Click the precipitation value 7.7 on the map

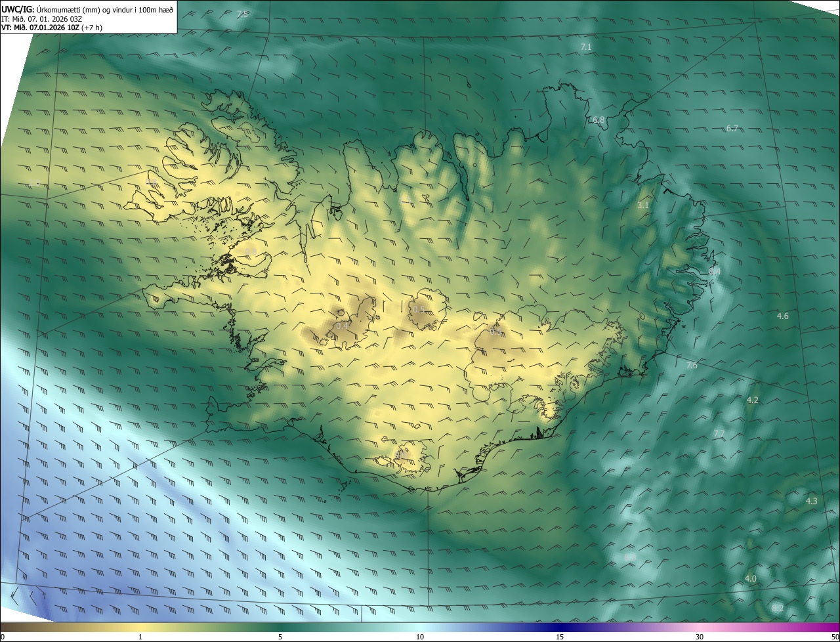point(719,434)
